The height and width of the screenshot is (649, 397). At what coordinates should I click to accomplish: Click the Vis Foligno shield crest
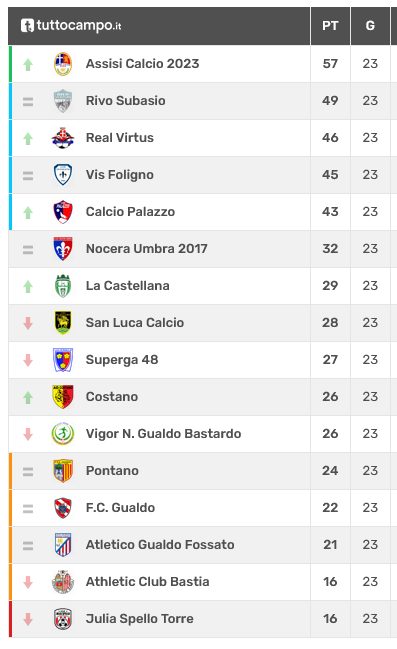point(63,175)
